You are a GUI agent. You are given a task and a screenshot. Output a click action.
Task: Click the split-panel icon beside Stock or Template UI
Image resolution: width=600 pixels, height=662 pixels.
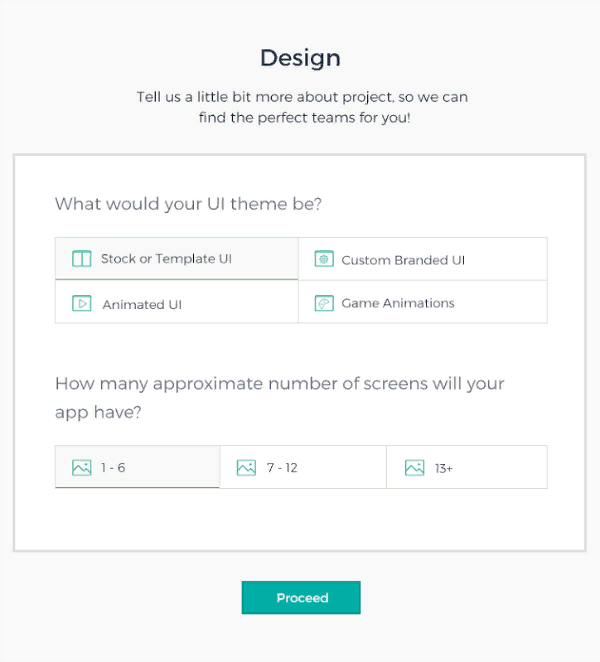coord(81,259)
